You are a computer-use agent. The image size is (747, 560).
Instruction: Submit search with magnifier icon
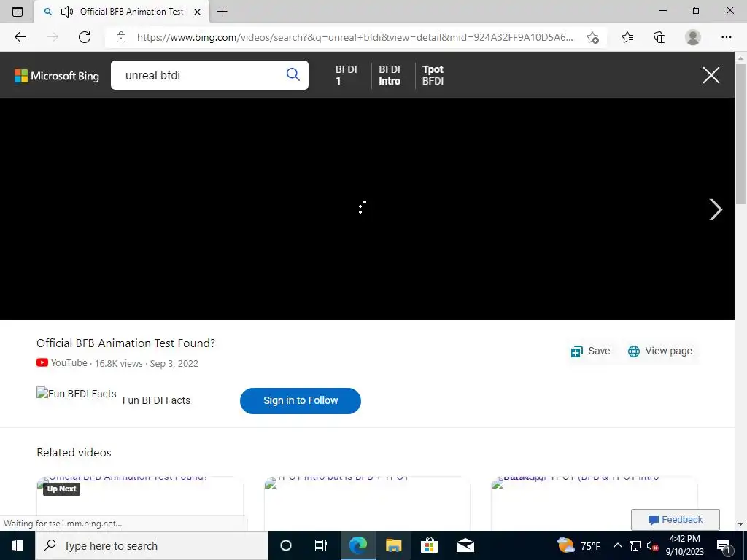point(293,74)
